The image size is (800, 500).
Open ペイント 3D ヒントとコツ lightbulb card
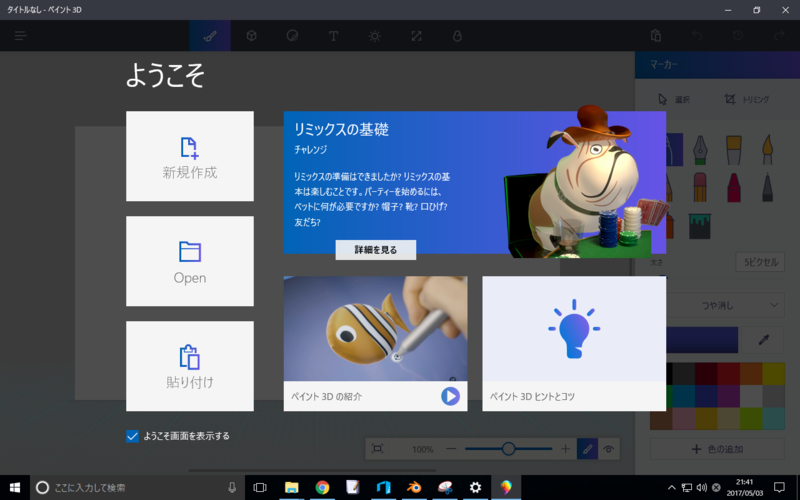tap(574, 344)
